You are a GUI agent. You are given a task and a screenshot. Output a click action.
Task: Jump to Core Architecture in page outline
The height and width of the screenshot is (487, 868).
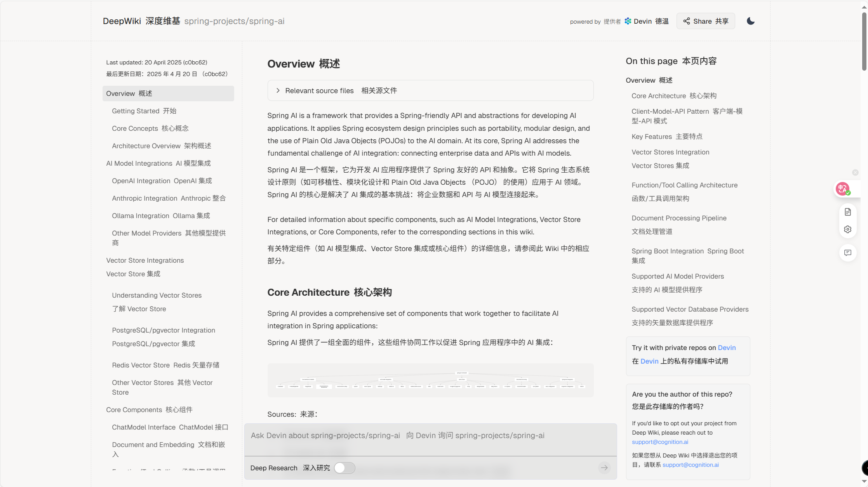click(x=674, y=96)
